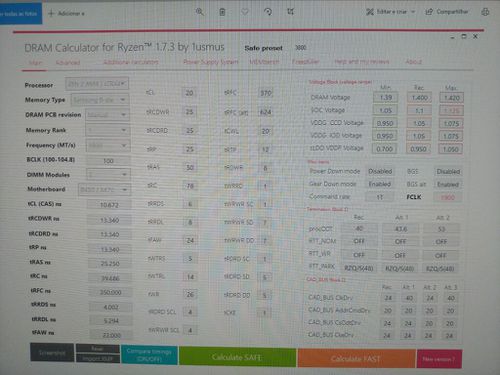This screenshot has height=375, width=500.
Task: Open the Editar e criar dropdown
Action: tap(391, 12)
